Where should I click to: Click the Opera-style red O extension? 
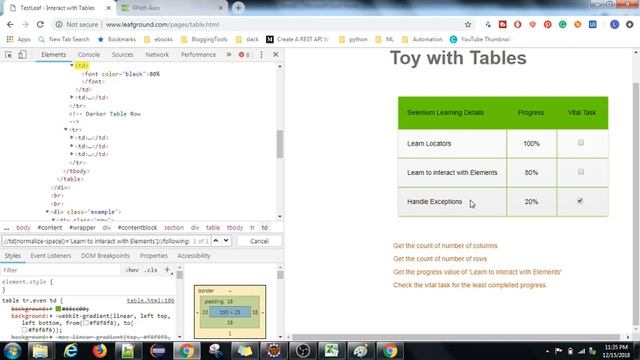[x=518, y=24]
